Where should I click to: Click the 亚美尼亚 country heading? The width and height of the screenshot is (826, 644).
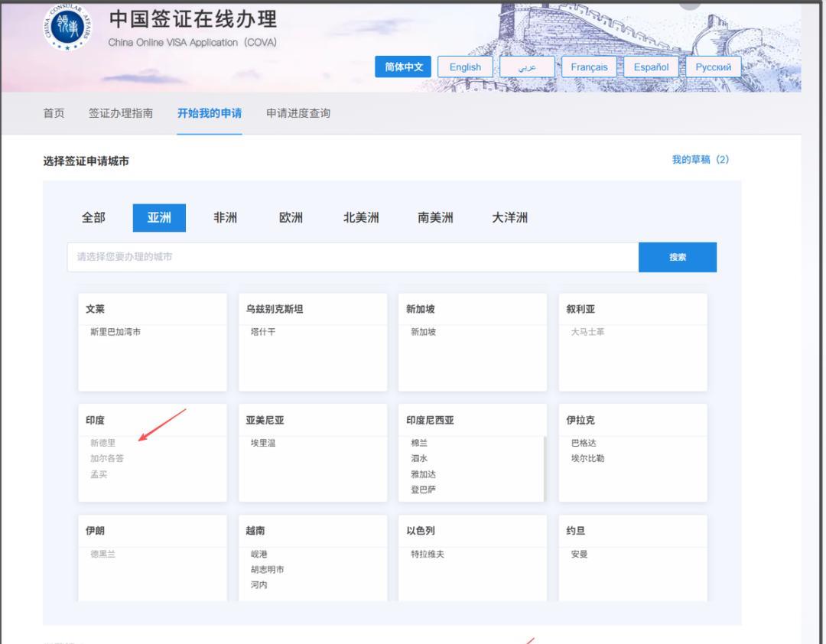pyautogui.click(x=265, y=421)
